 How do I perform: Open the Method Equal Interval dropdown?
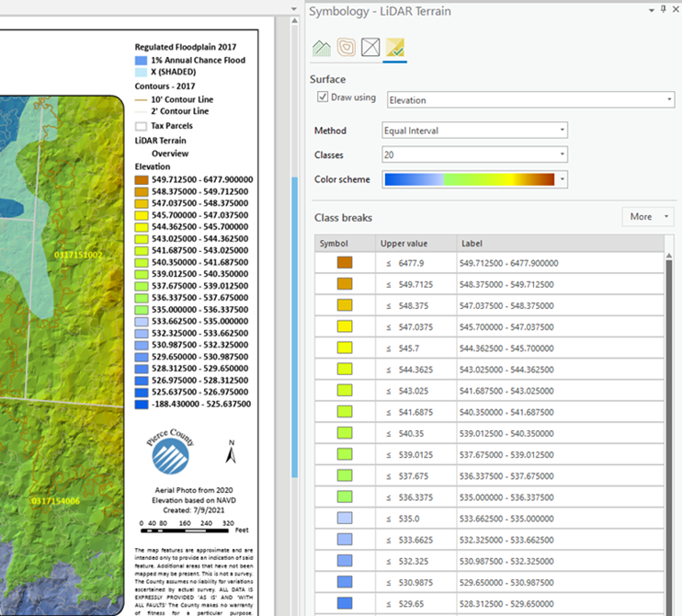click(474, 131)
